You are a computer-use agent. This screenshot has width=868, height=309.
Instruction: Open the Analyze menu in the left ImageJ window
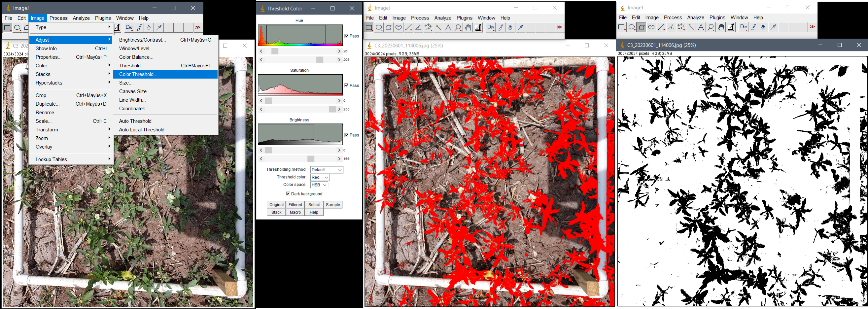click(x=81, y=18)
